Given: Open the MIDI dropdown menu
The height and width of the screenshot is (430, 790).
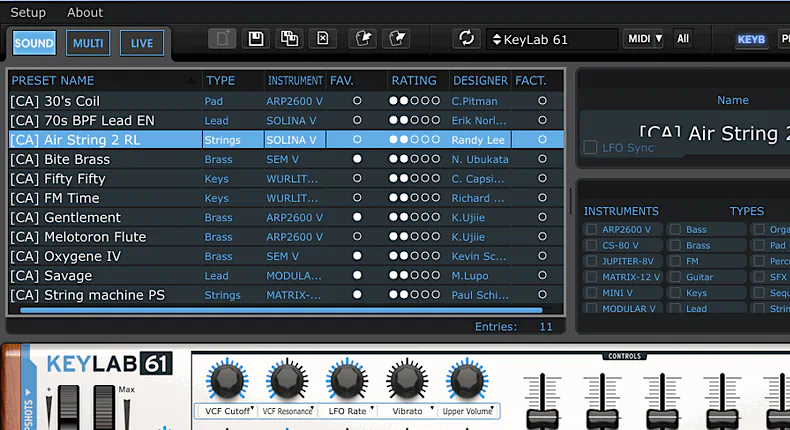Looking at the screenshot, I should (644, 39).
